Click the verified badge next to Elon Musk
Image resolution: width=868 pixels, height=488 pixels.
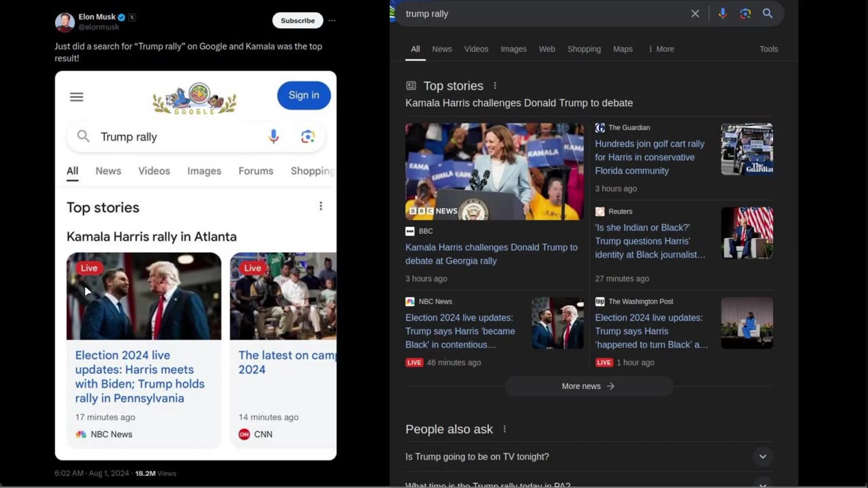[x=121, y=17]
